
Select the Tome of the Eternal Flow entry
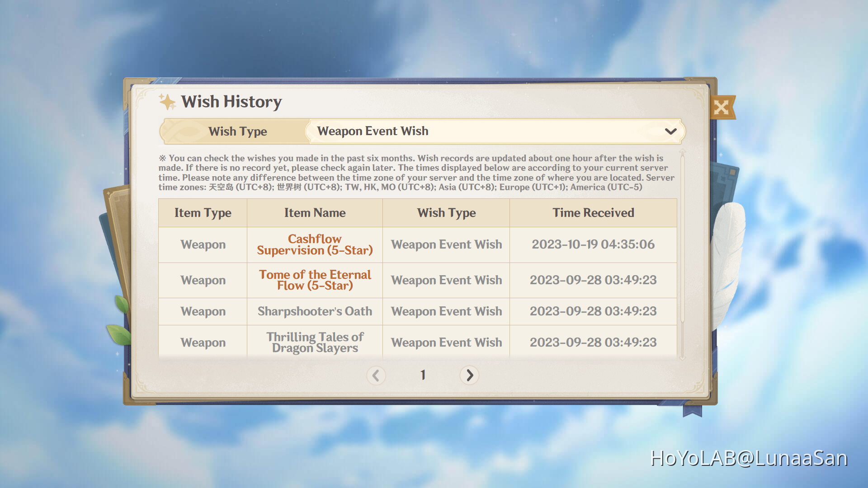[x=315, y=280]
